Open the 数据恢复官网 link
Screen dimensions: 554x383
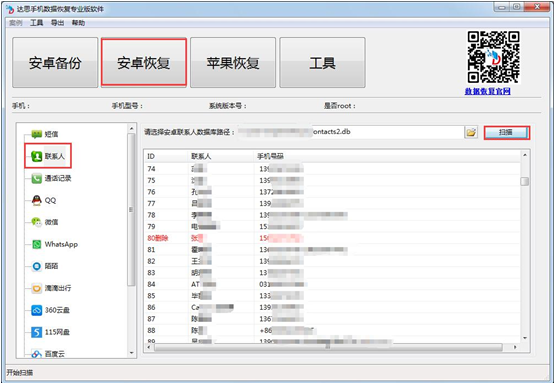point(488,91)
